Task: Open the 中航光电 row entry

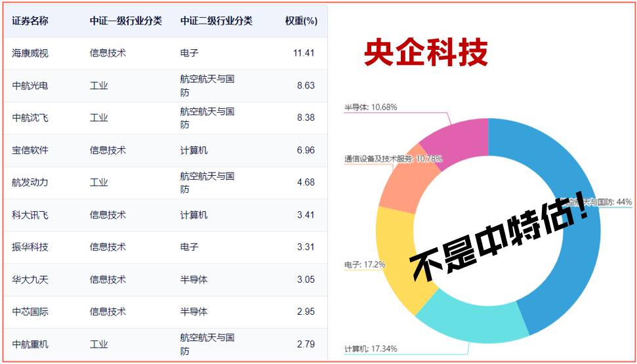Action: [x=30, y=86]
